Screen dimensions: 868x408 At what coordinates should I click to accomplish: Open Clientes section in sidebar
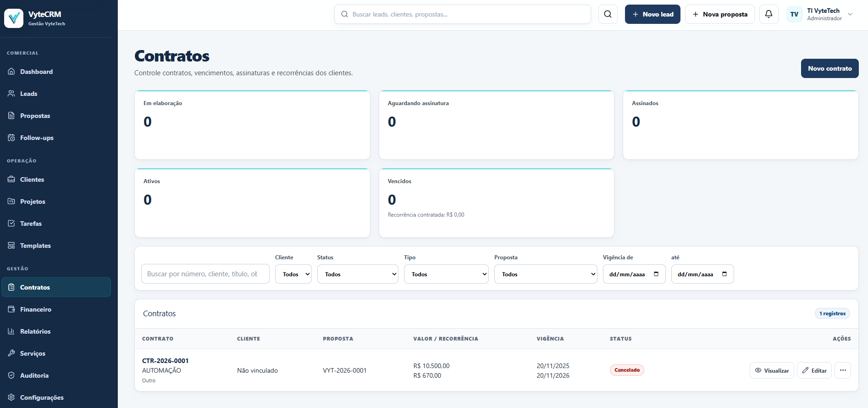56,179
